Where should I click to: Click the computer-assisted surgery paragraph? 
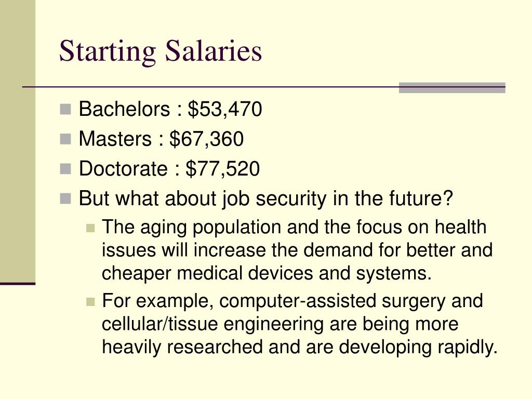point(300,324)
